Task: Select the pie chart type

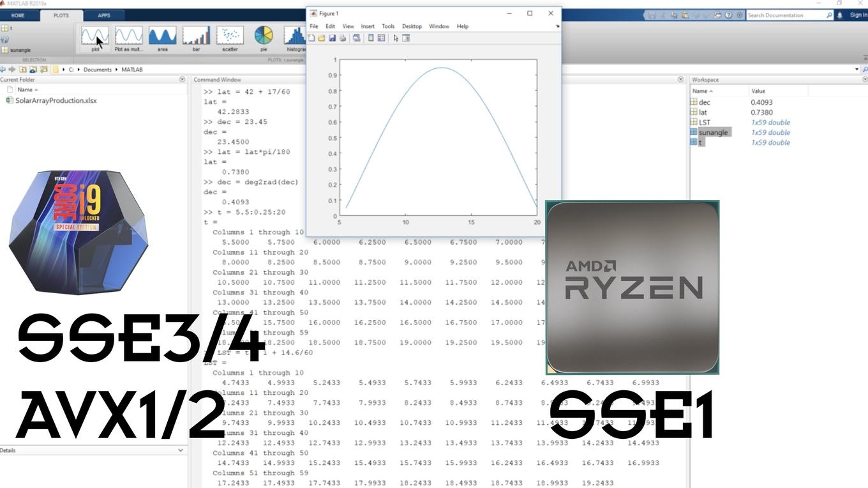Action: 264,38
